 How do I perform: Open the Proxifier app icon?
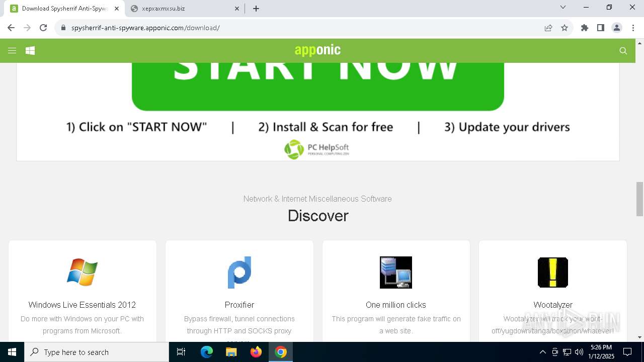239,272
